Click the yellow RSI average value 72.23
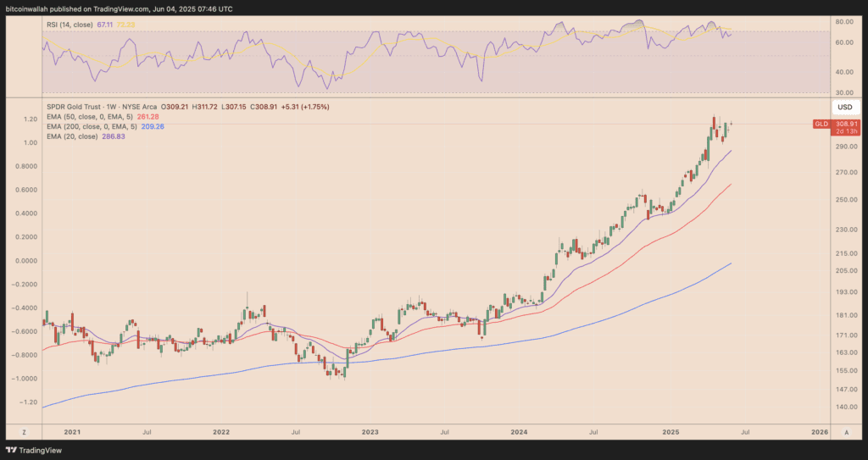The image size is (868, 460). [x=125, y=25]
